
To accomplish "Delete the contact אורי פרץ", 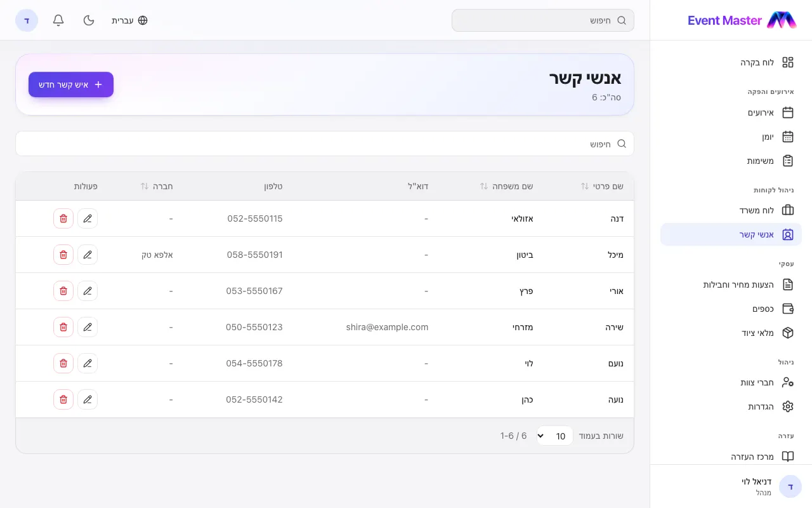I will 63,291.
